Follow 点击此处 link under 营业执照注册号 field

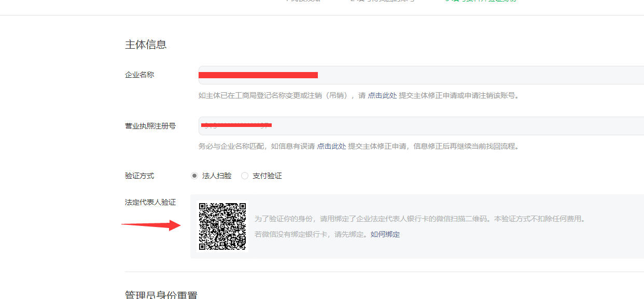pyautogui.click(x=331, y=146)
